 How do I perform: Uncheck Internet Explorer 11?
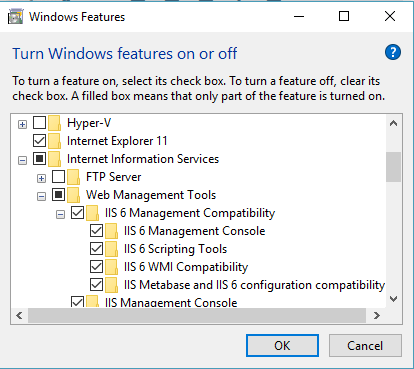(x=39, y=141)
